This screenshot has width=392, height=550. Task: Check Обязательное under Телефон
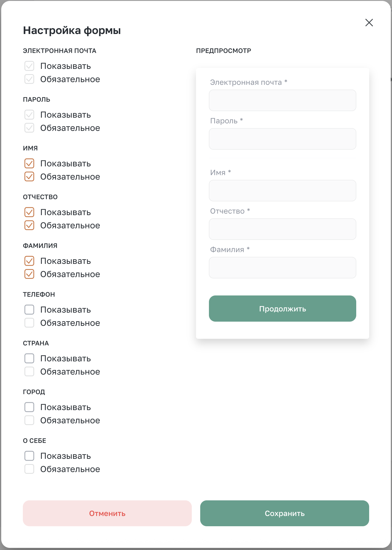tap(29, 323)
